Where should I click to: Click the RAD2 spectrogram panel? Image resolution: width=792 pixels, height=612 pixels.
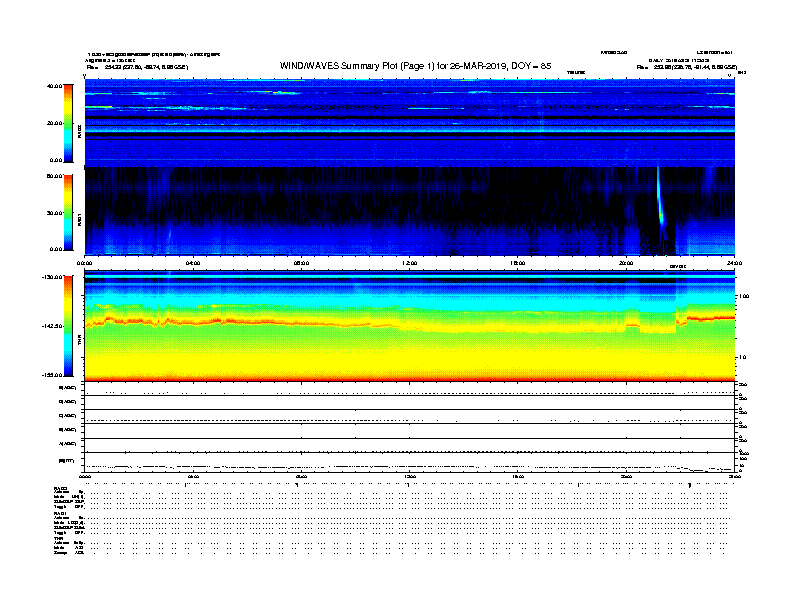click(x=410, y=122)
